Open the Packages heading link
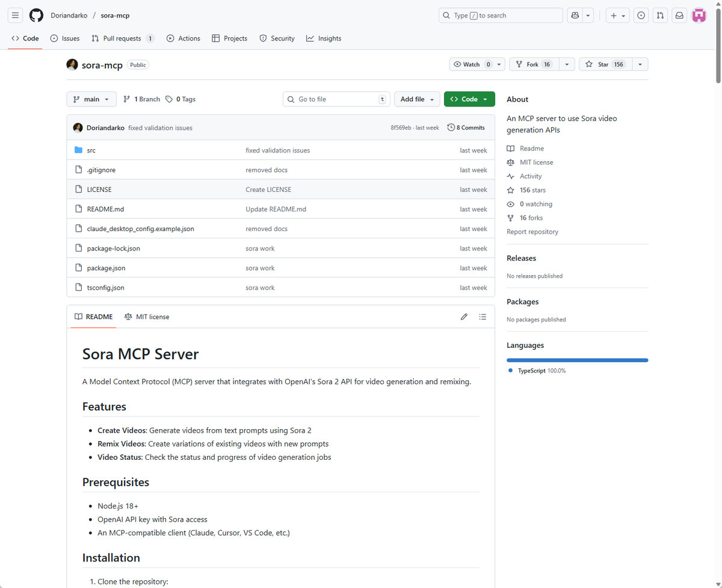722x588 pixels. point(523,302)
